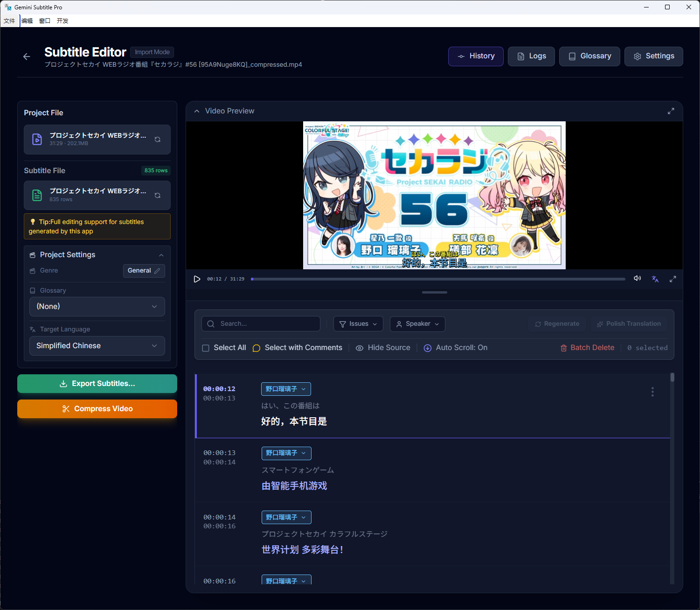Image resolution: width=700 pixels, height=610 pixels.
Task: Open the Target Language dropdown
Action: click(x=97, y=346)
